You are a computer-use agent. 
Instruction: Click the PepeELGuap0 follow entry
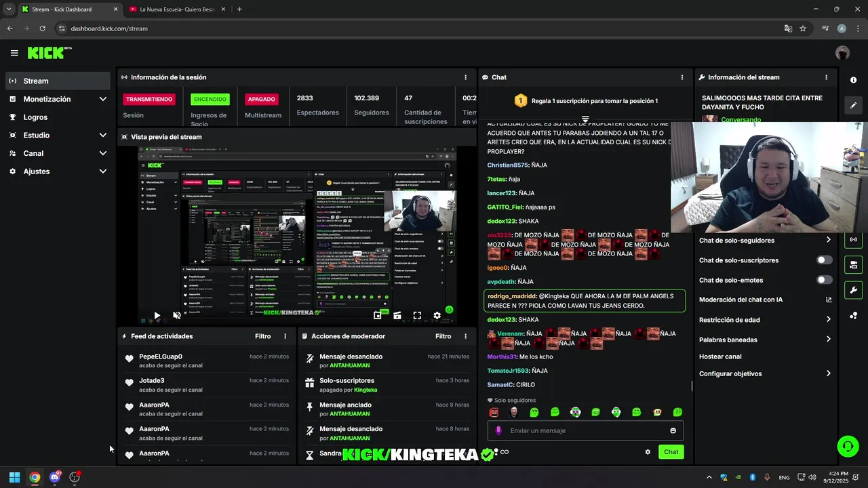click(x=207, y=361)
